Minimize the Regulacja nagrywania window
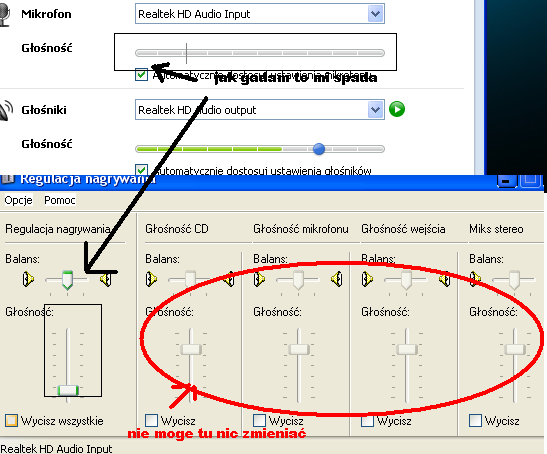 [507, 181]
